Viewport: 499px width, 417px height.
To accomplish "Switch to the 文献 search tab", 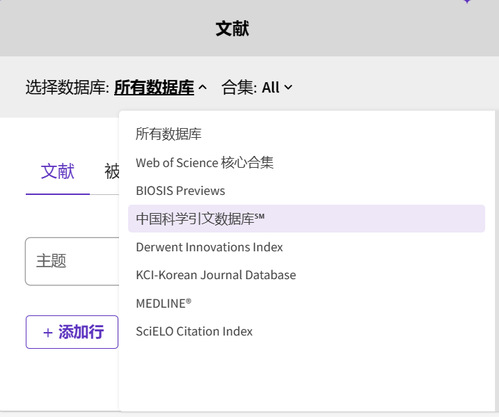I will click(x=58, y=171).
